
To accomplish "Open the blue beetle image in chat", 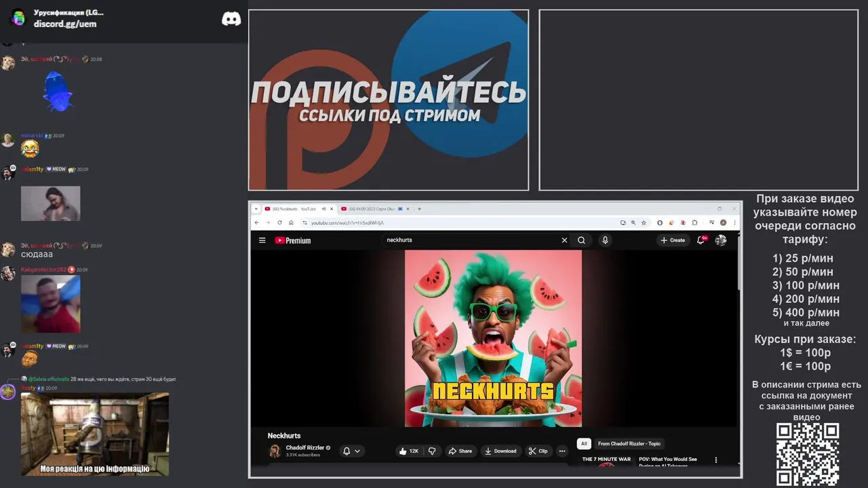I will pyautogui.click(x=58, y=91).
